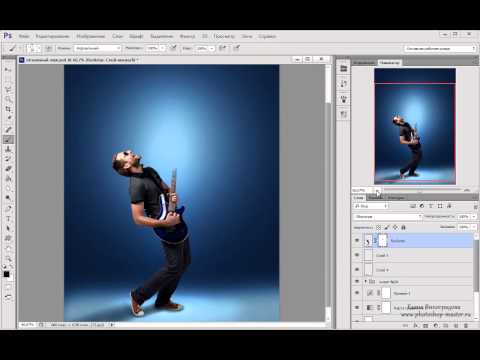The height and width of the screenshot is (360, 480).
Task: Click the new adjustment layer icon
Action: [436, 325]
